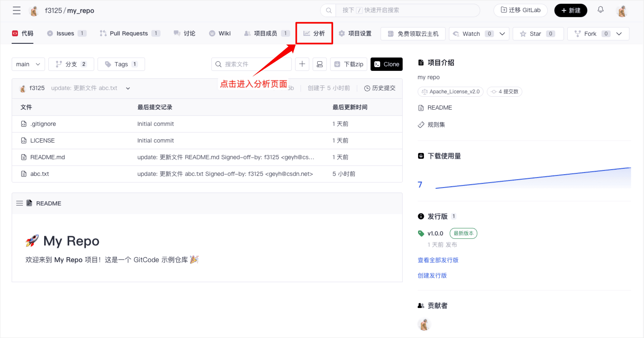Click the Clone button
The height and width of the screenshot is (338, 644).
(x=386, y=64)
